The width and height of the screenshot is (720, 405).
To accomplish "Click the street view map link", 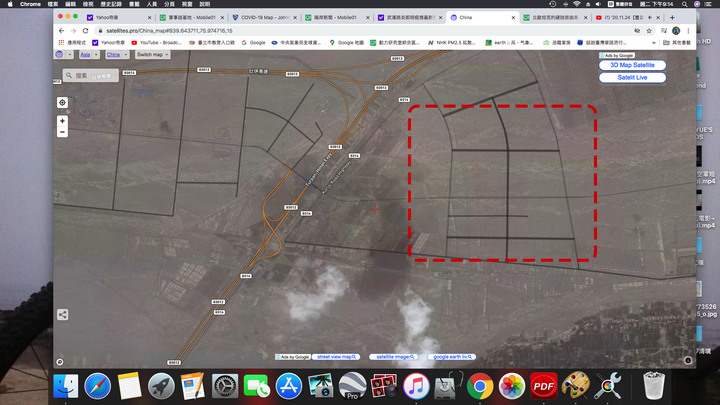I will (x=336, y=357).
